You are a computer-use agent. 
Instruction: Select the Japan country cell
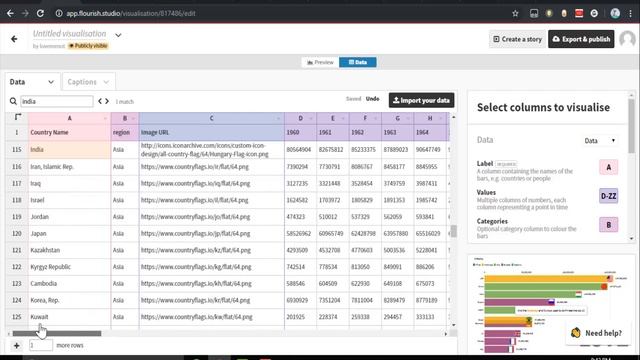coord(69,233)
